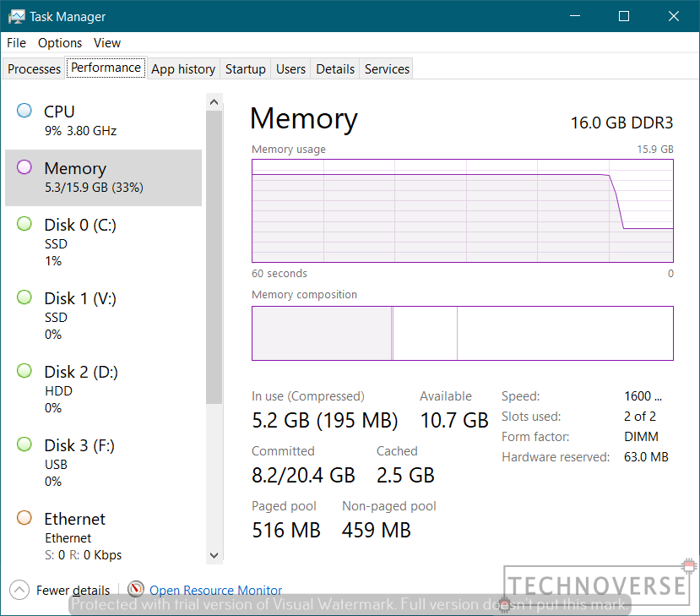Open the File menu
The height and width of the screenshot is (616, 700).
16,42
